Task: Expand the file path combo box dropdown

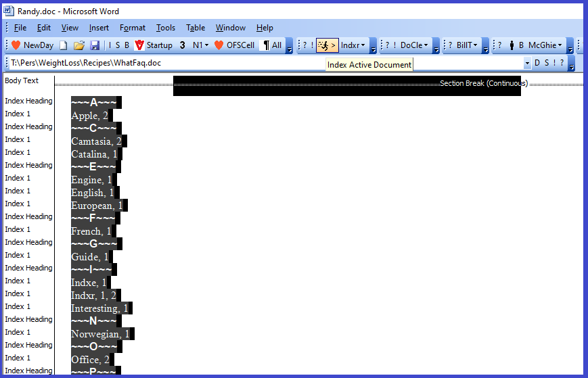Action: [x=527, y=63]
